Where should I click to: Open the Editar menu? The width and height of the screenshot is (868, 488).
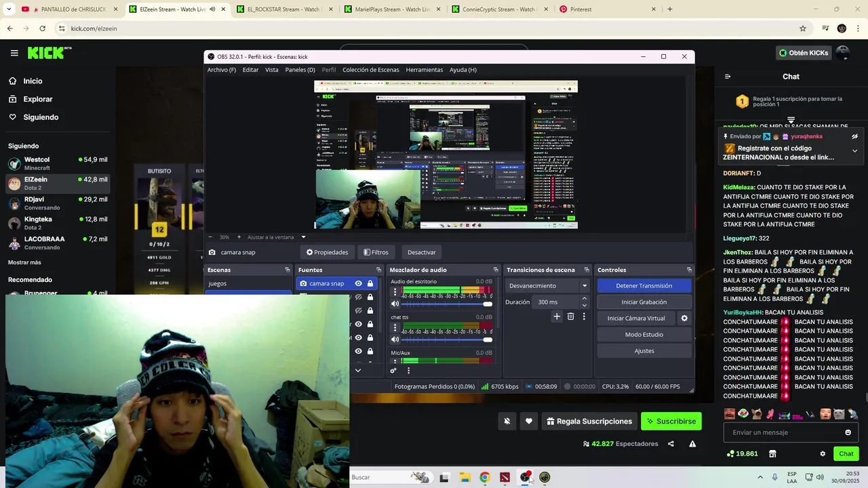[250, 70]
